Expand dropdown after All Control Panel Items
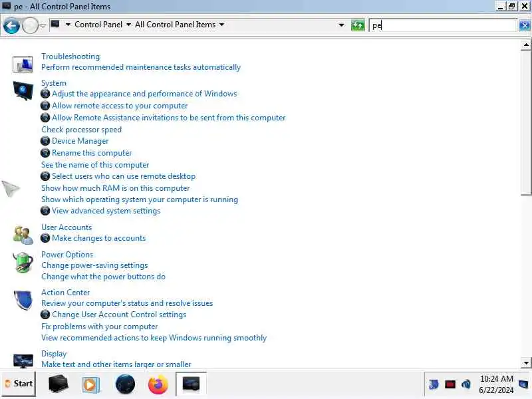The width and height of the screenshot is (532, 399). [x=221, y=25]
